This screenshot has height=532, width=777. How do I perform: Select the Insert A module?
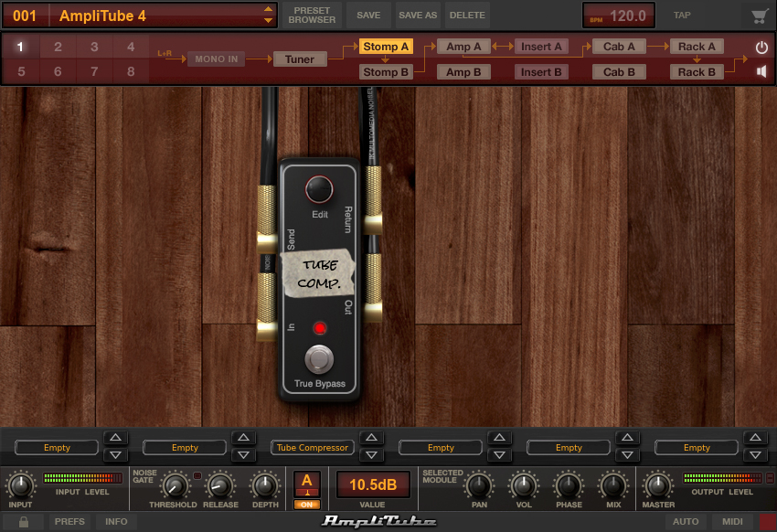(x=541, y=47)
